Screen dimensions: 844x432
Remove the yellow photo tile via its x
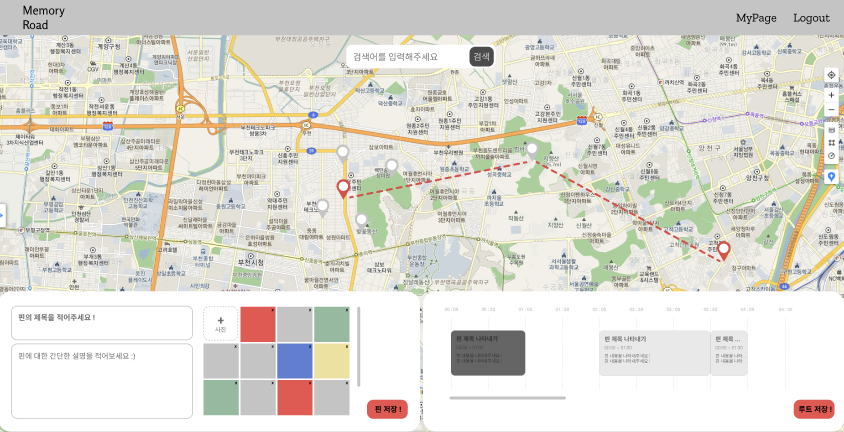point(347,347)
